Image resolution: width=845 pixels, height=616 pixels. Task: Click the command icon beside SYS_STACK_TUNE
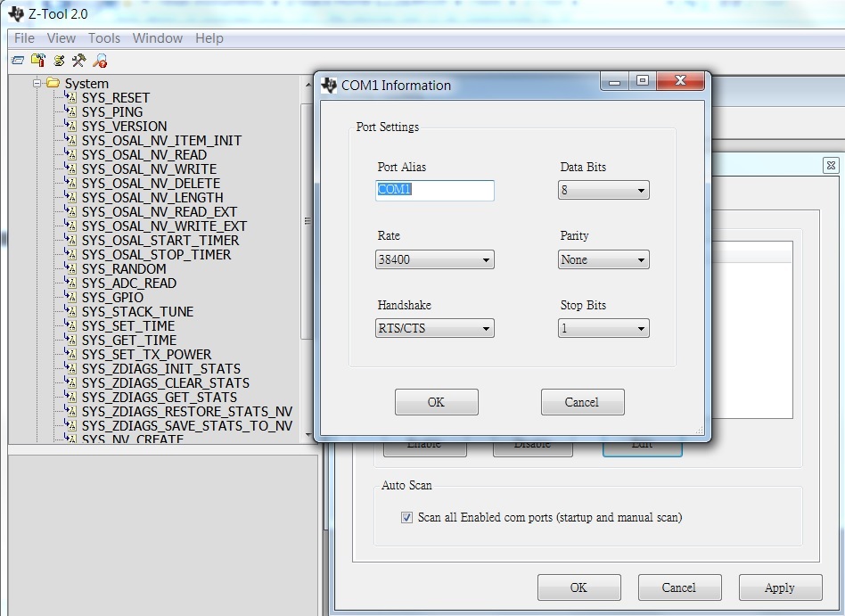point(71,311)
